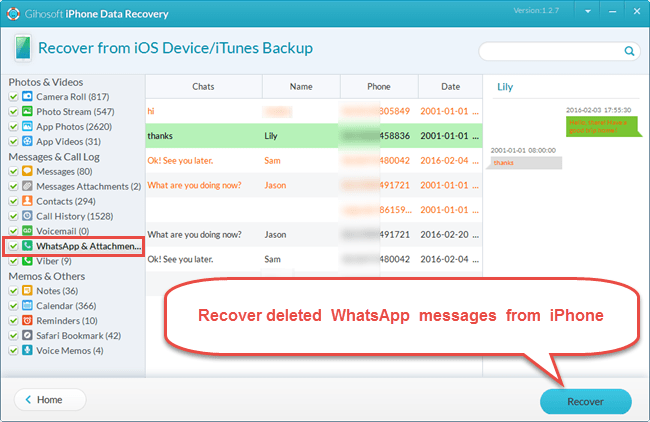Click the Photo Stream icon
Screen dimensions: 650x422
(27, 111)
